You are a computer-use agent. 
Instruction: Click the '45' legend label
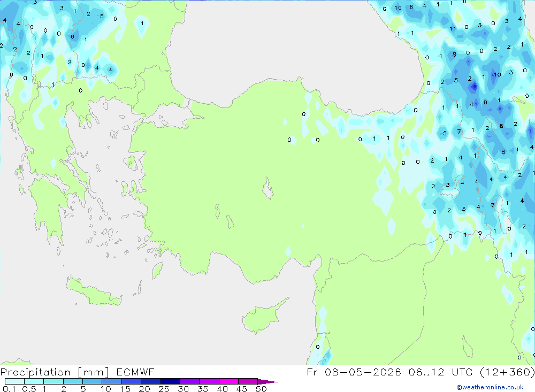(242, 389)
